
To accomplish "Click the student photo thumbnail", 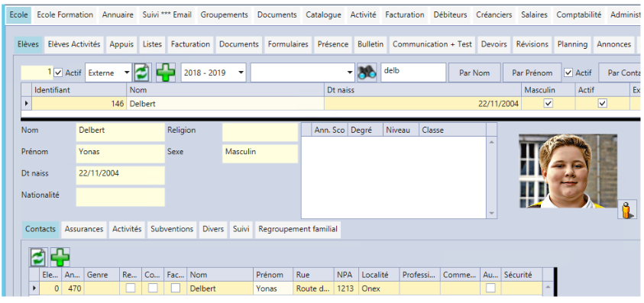I will click(x=568, y=171).
